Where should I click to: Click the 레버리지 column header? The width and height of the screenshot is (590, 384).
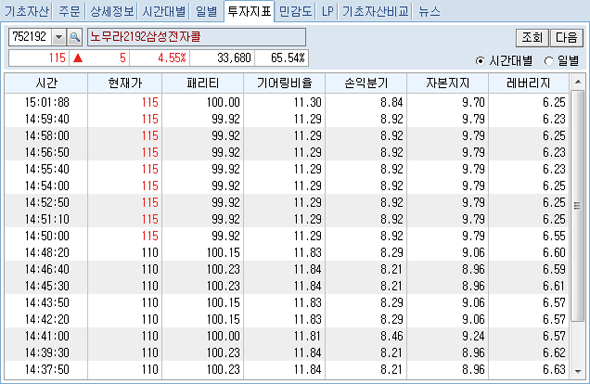pyautogui.click(x=528, y=83)
